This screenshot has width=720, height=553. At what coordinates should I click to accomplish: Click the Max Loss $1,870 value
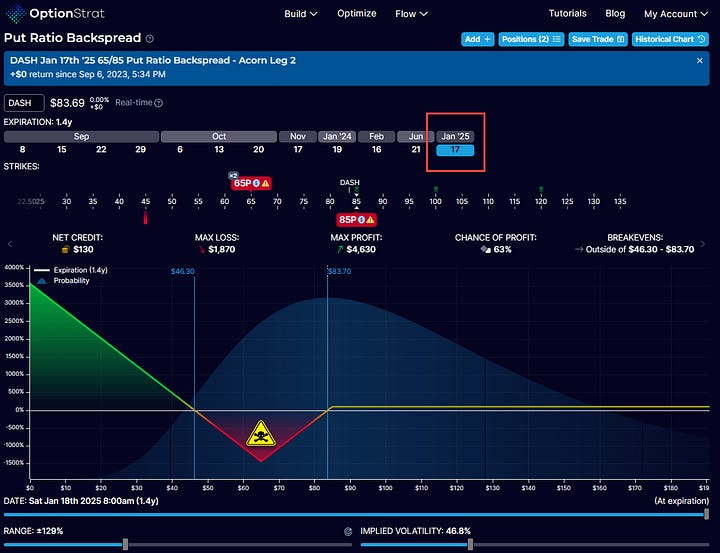click(x=222, y=249)
